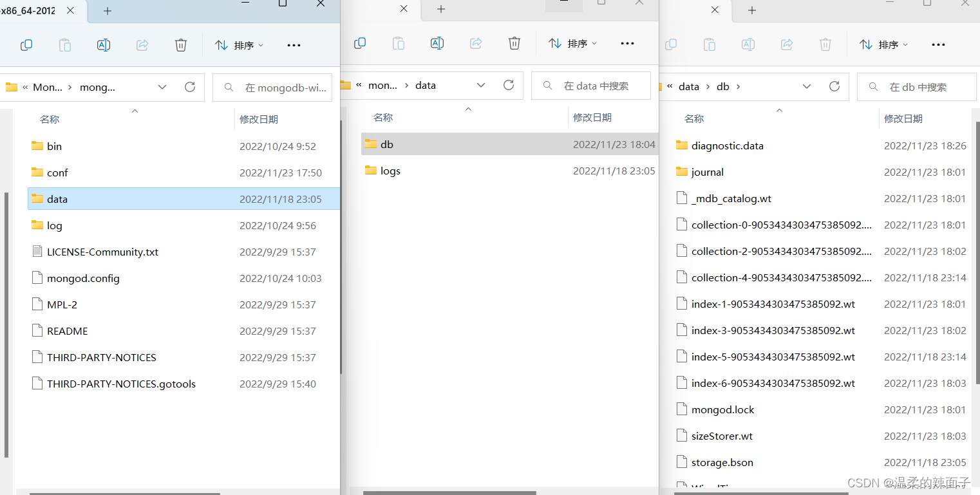The width and height of the screenshot is (980, 495).
Task: Refresh the left mongodb window
Action: pos(190,87)
